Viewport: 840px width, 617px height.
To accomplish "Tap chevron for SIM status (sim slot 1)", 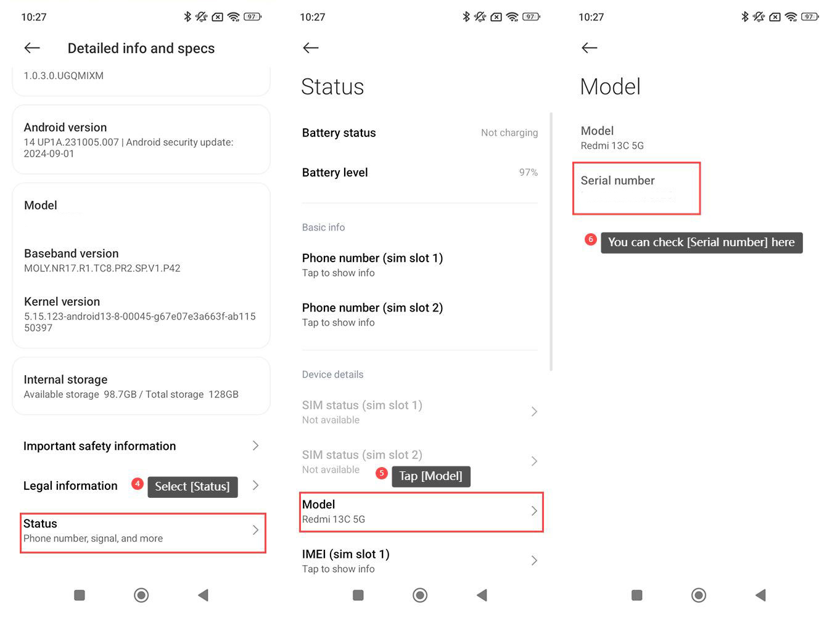I will point(534,412).
